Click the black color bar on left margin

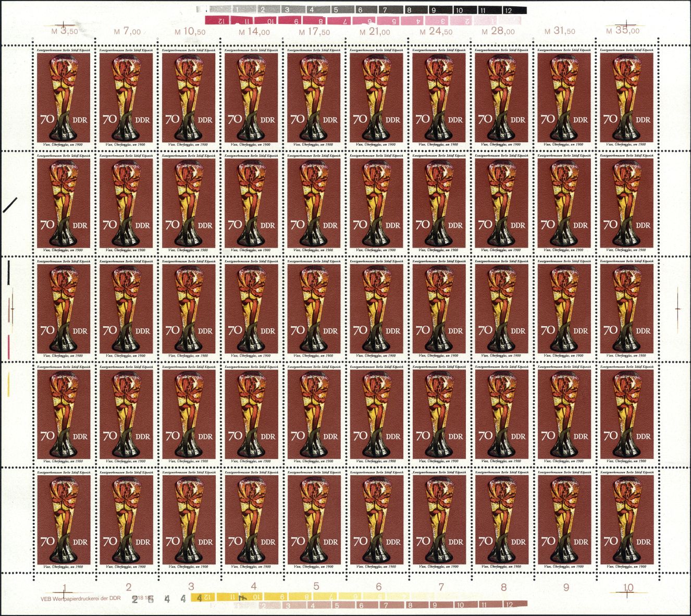tap(9, 273)
